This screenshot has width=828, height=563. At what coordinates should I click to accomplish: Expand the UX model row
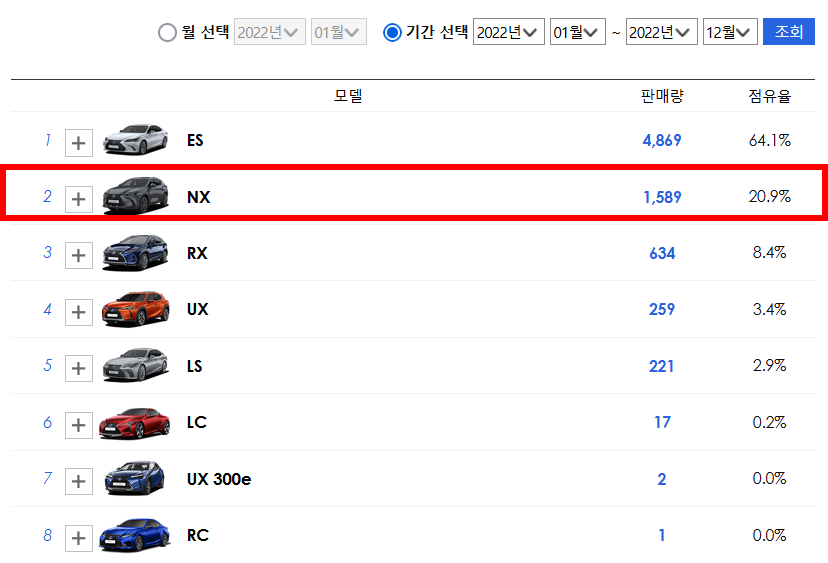coord(79,312)
